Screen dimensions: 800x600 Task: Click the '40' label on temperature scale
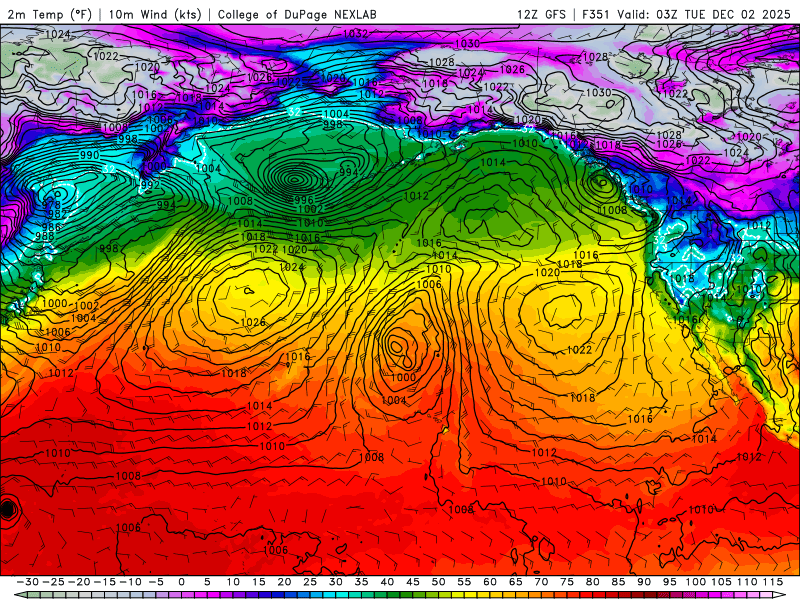point(387,582)
